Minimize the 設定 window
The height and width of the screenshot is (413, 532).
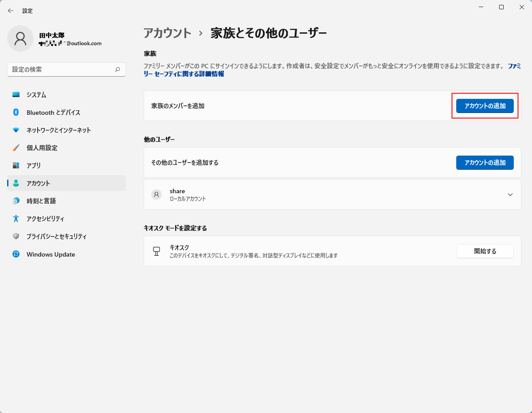tap(481, 7)
